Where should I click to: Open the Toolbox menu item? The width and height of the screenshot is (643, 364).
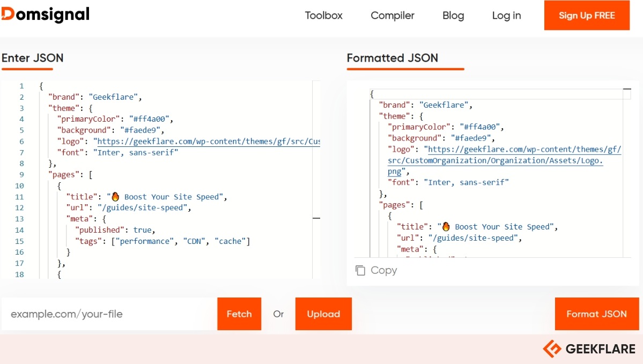click(x=323, y=16)
